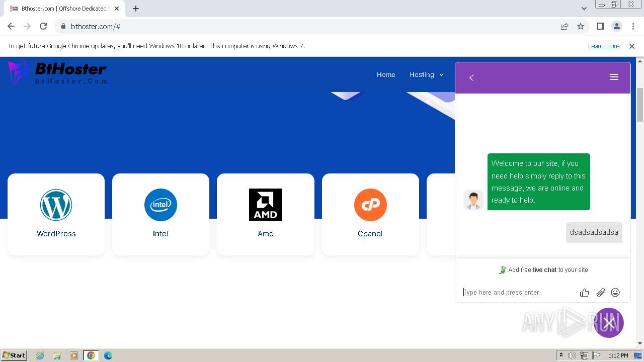Screen dimensions: 644x362
Task: Click the address bar URL
Action: 96,27
